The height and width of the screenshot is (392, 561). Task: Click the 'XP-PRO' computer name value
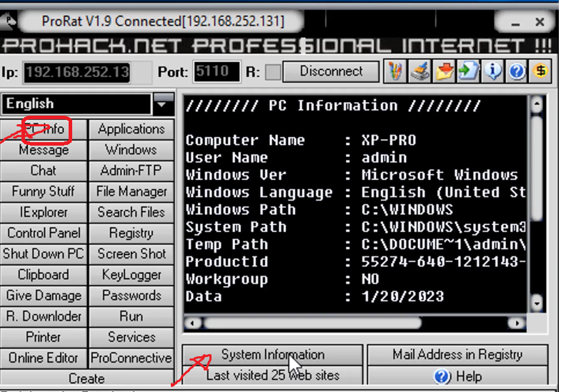click(389, 140)
